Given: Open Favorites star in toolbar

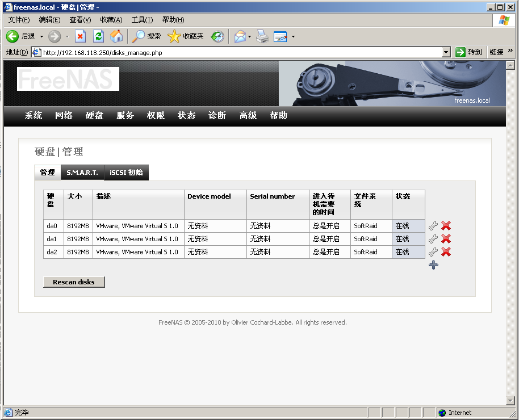Looking at the screenshot, I should tap(174, 36).
